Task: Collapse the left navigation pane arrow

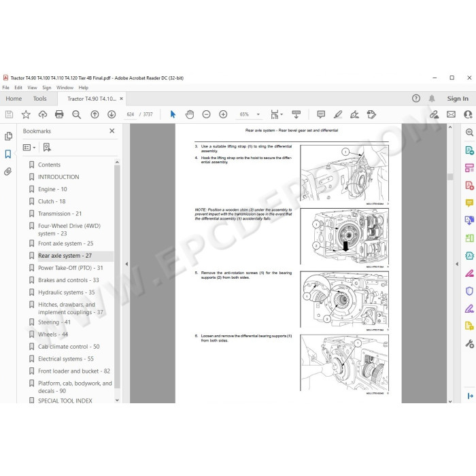Action: [x=126, y=264]
